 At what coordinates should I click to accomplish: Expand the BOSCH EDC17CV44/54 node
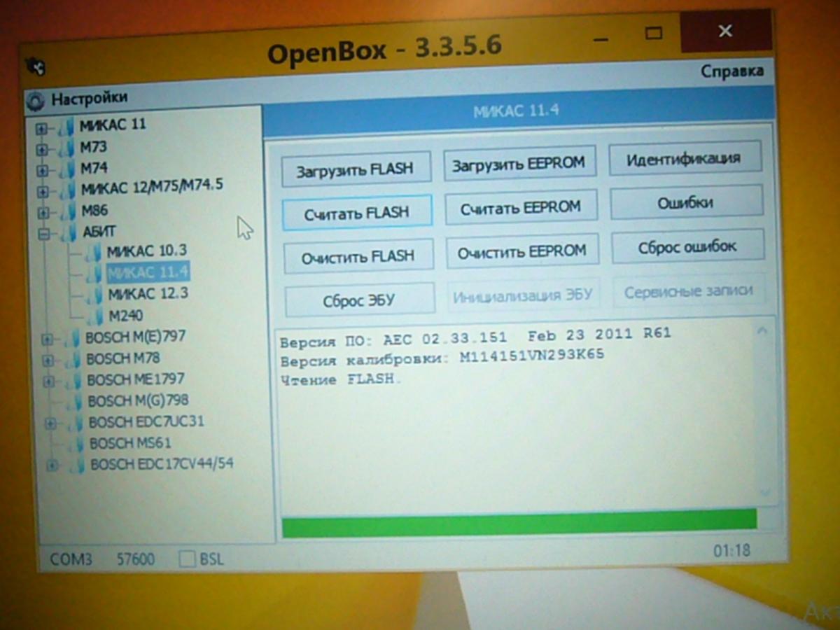52,465
